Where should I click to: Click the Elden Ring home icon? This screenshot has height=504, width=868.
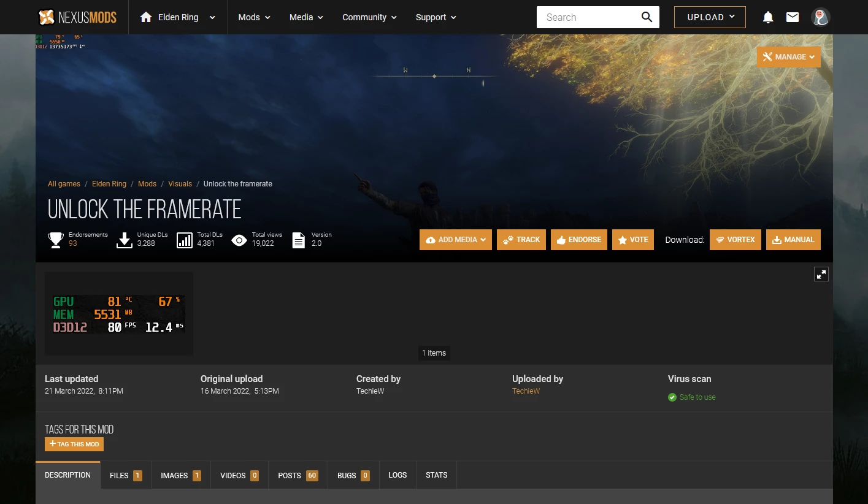pyautogui.click(x=146, y=17)
